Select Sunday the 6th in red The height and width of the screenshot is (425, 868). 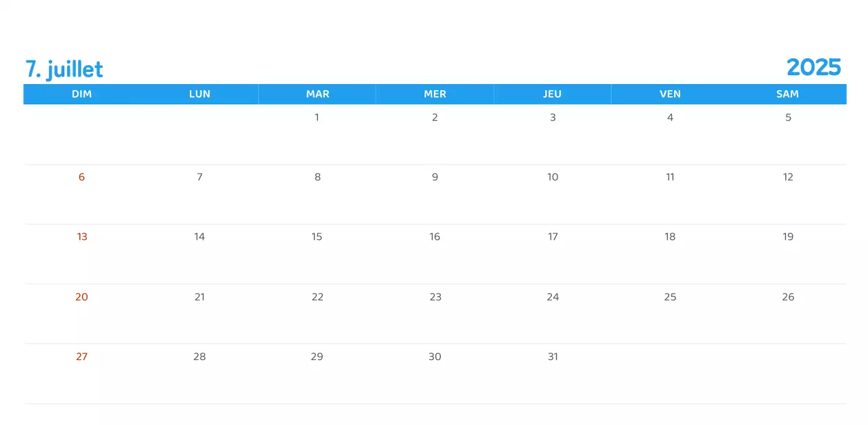(82, 177)
